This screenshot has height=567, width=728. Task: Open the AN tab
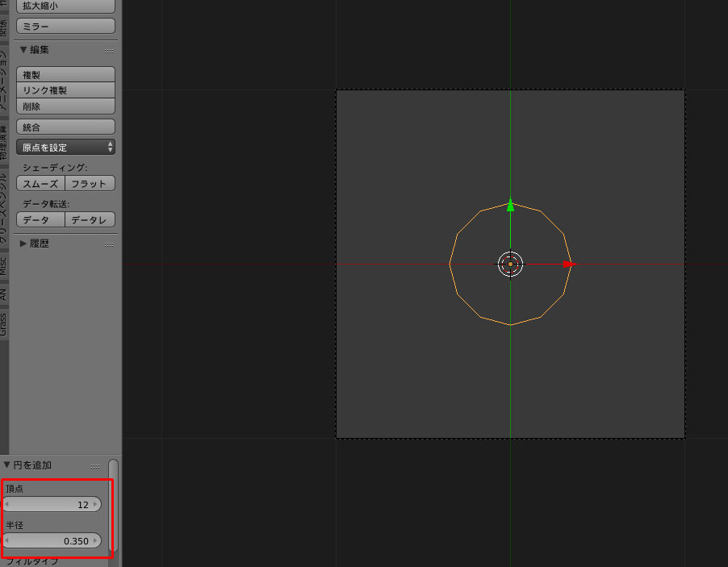[x=4, y=294]
